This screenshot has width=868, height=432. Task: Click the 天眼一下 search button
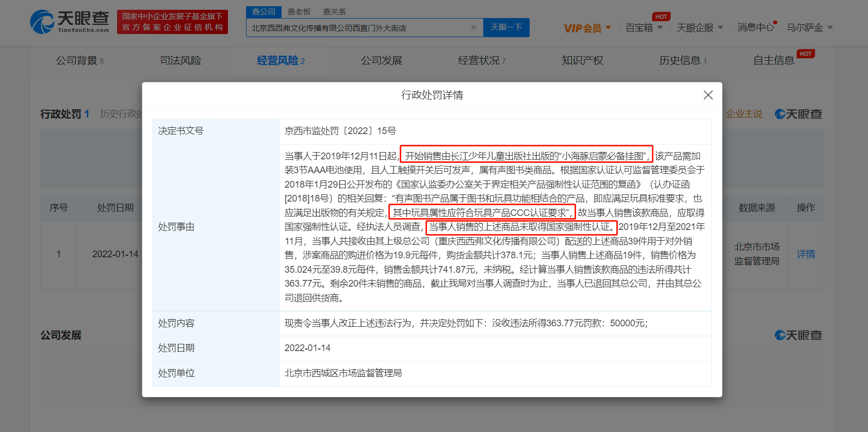click(x=506, y=27)
